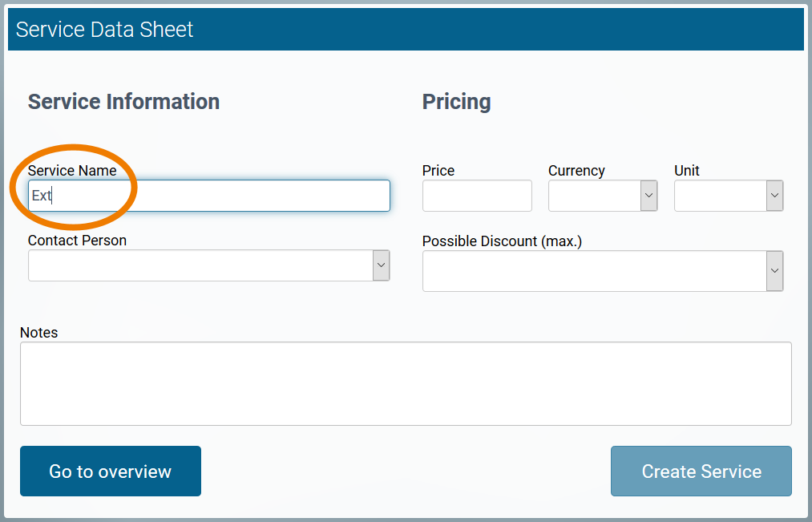812x522 pixels.
Task: Click inside the Unit combo field
Action: (720, 196)
